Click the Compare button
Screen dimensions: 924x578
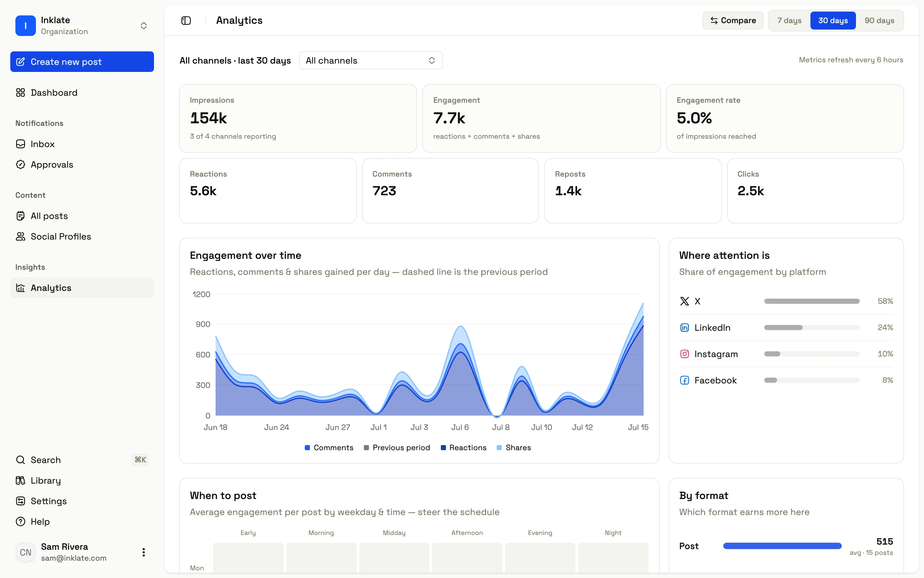(x=733, y=21)
